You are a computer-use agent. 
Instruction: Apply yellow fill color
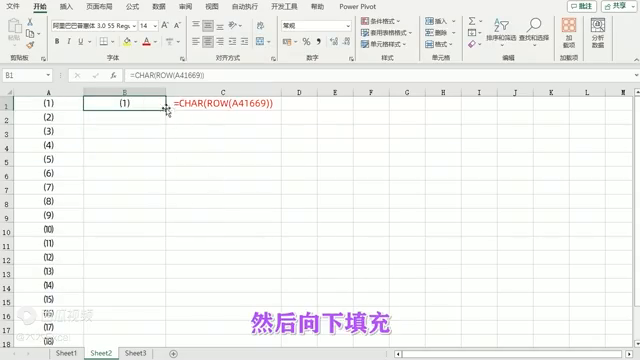point(127,41)
